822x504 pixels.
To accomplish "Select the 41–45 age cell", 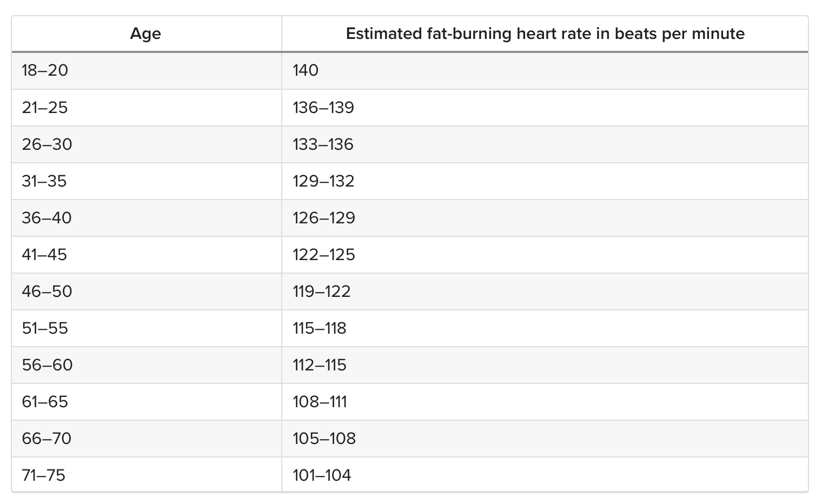I will click(44, 255).
